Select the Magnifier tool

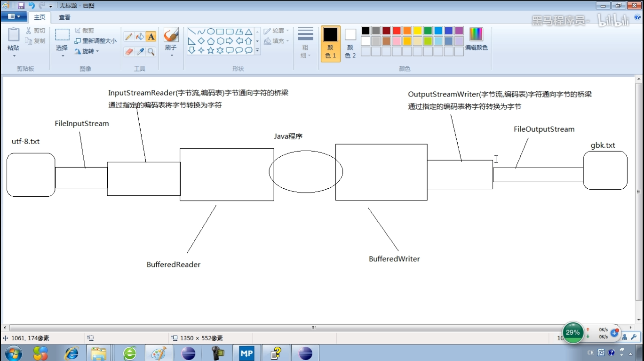click(x=151, y=52)
